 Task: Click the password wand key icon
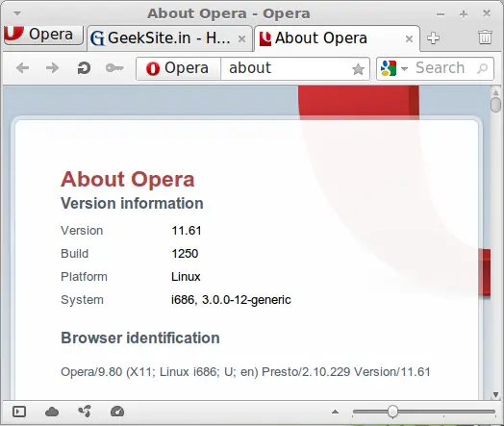point(114,68)
